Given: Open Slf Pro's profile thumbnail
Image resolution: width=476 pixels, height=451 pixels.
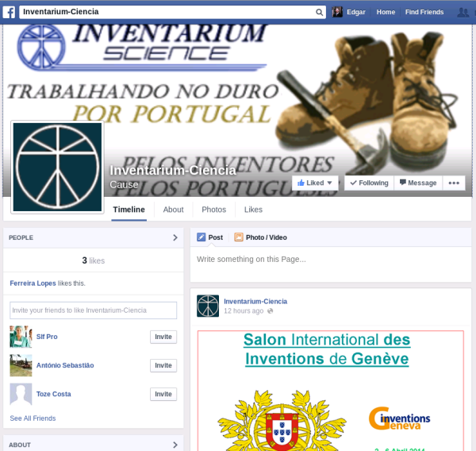Looking at the screenshot, I should coord(21,337).
